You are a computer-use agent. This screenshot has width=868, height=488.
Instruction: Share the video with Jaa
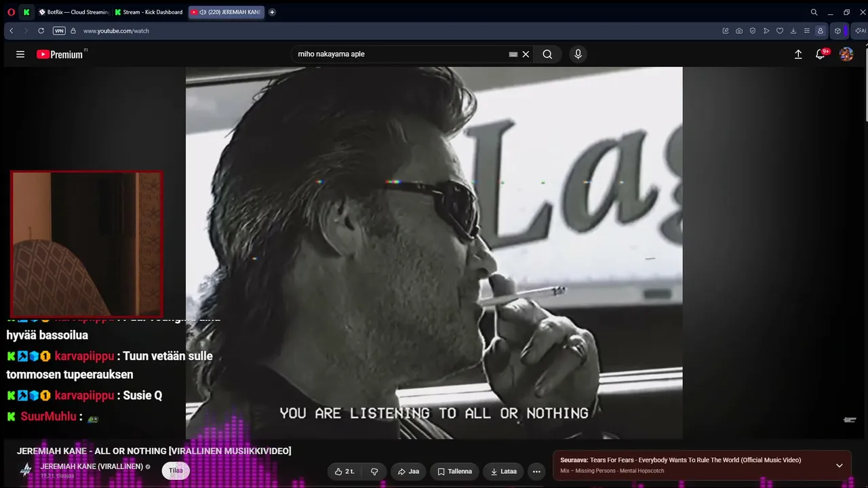[x=408, y=471]
